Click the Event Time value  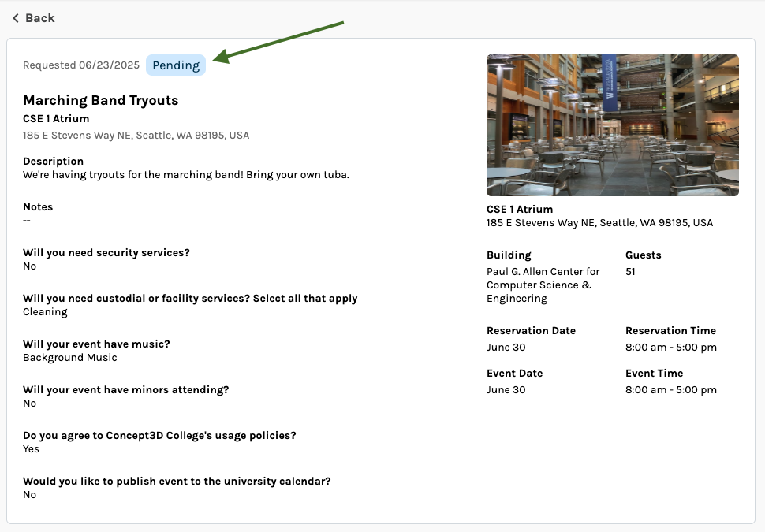(670, 389)
